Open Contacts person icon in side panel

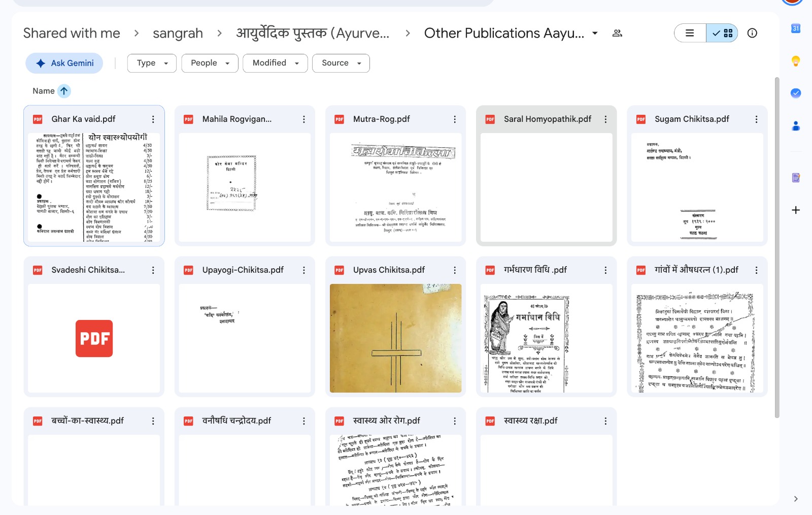pyautogui.click(x=796, y=126)
